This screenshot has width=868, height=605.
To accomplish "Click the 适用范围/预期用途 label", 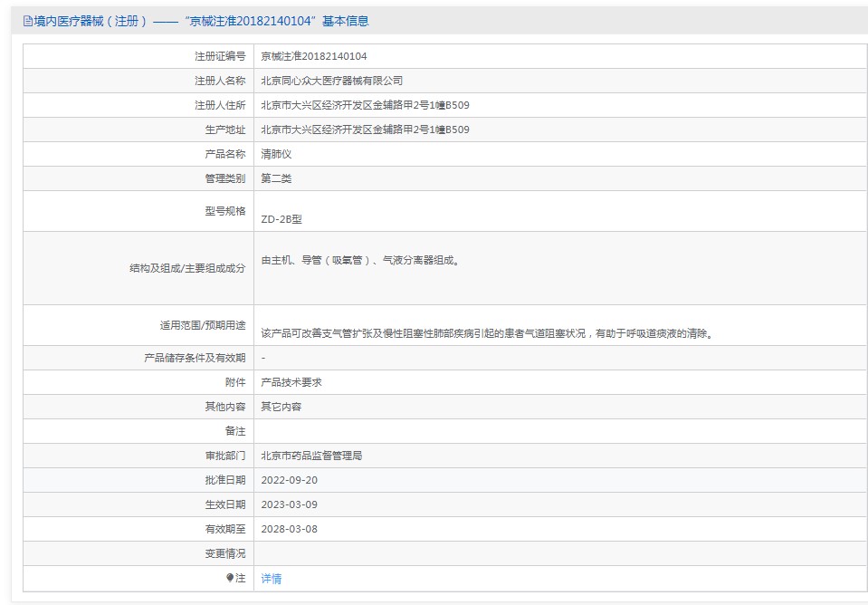I will tap(203, 325).
